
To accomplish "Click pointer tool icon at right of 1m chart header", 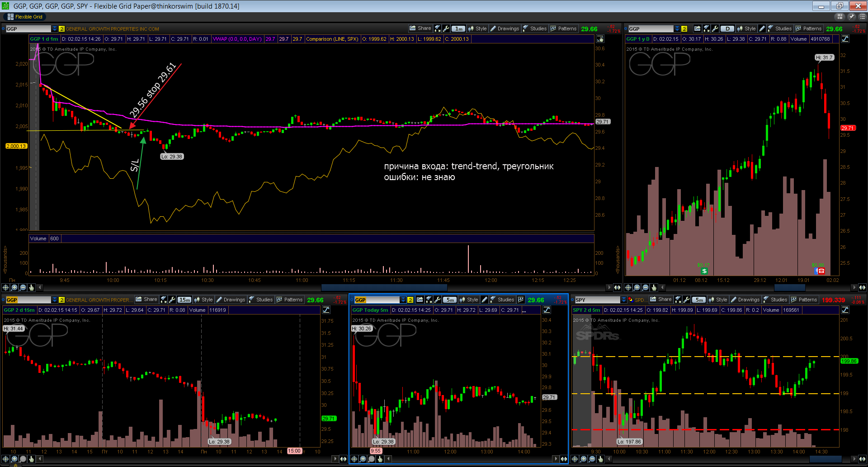I will click(x=600, y=39).
